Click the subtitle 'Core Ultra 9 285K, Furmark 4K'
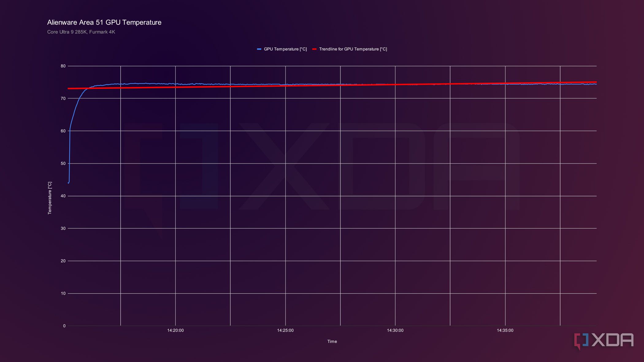The image size is (644, 362). [81, 32]
